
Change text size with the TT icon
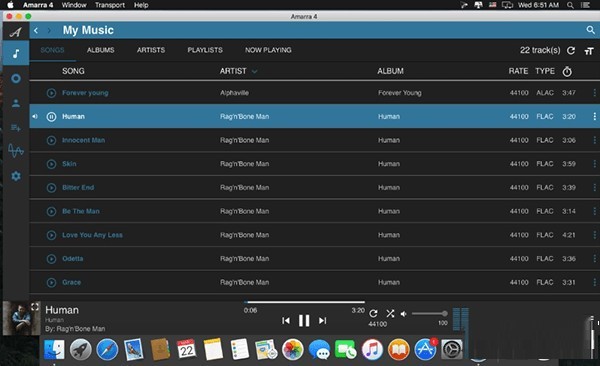coord(589,51)
